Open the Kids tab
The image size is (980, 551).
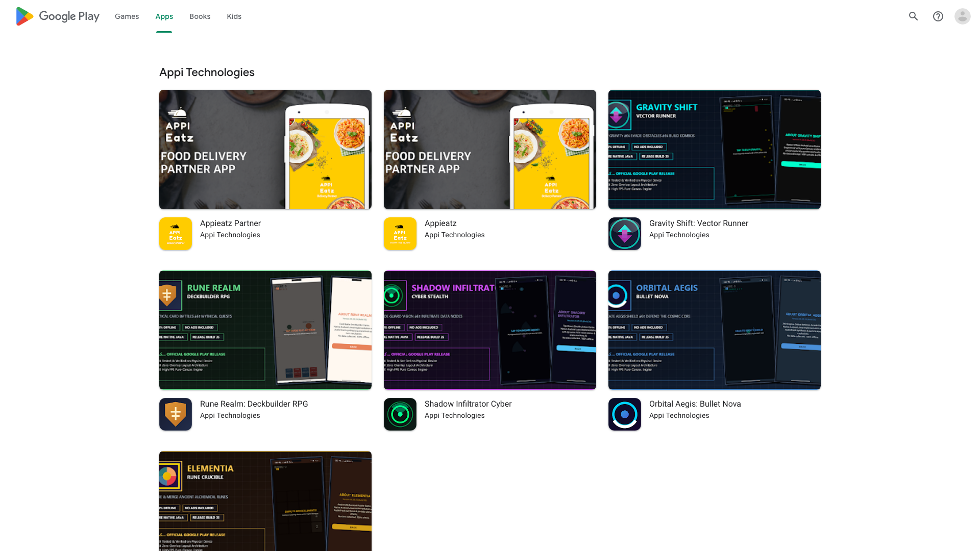tap(234, 16)
